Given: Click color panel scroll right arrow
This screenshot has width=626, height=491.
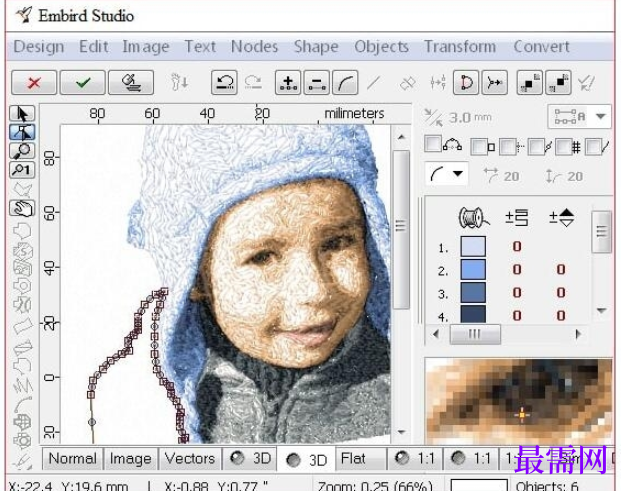Looking at the screenshot, I should (x=578, y=334).
